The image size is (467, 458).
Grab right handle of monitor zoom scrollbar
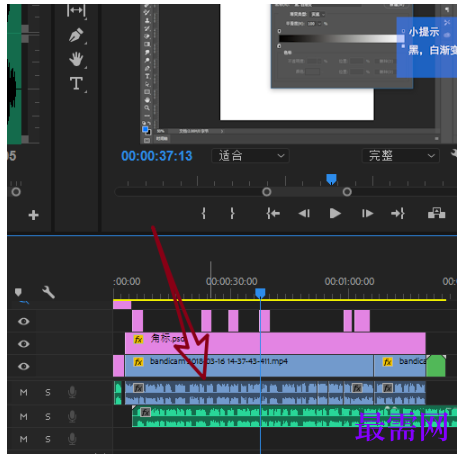tap(347, 192)
